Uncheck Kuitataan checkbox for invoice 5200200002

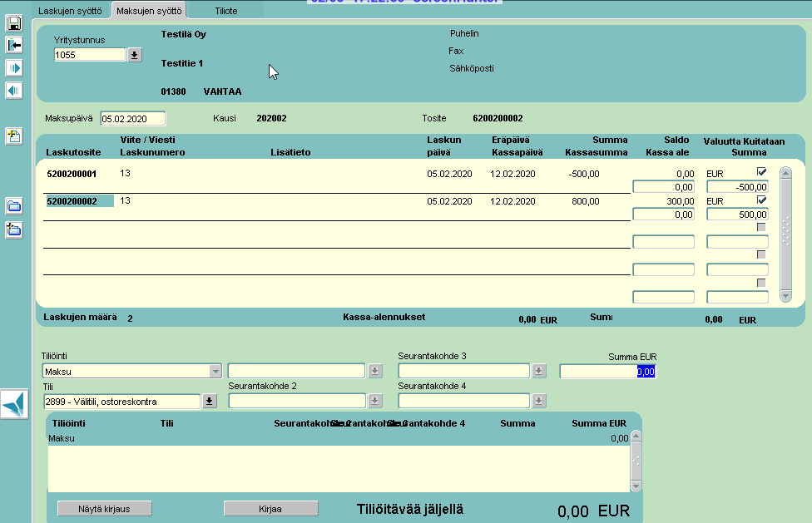point(761,200)
